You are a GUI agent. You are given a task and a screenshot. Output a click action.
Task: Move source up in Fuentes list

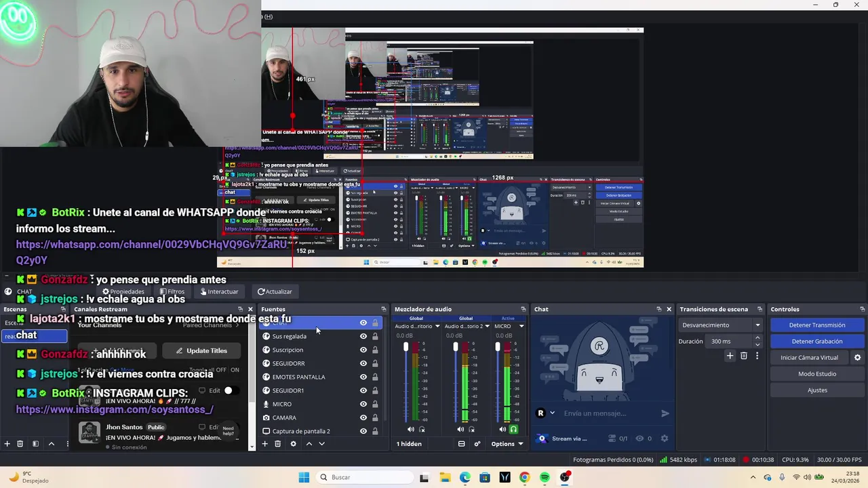[309, 444]
